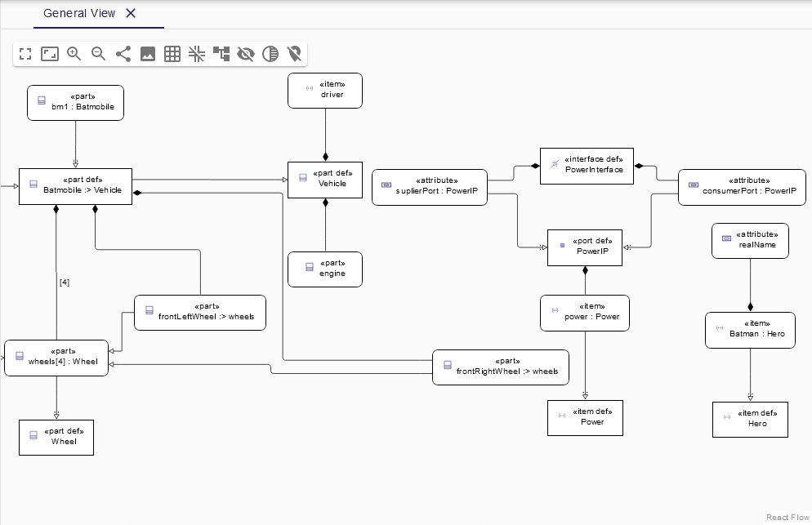Toggle the snap to grid icon
This screenshot has width=812, height=525.
[172, 54]
